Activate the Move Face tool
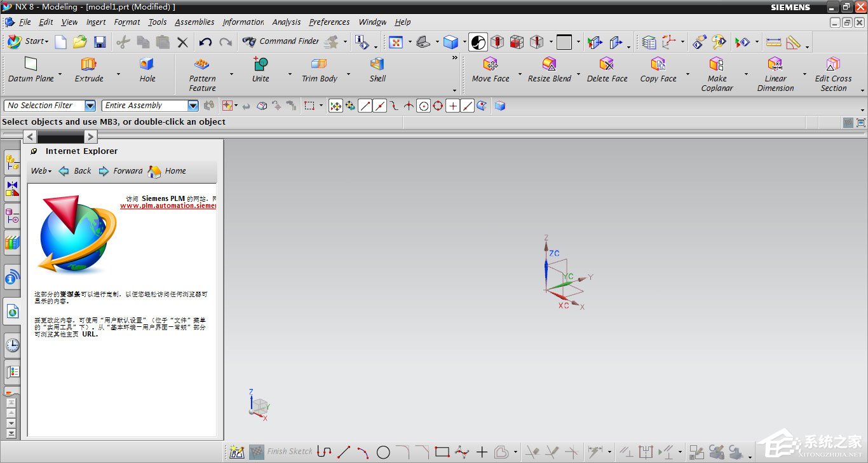The image size is (868, 463). pyautogui.click(x=490, y=64)
